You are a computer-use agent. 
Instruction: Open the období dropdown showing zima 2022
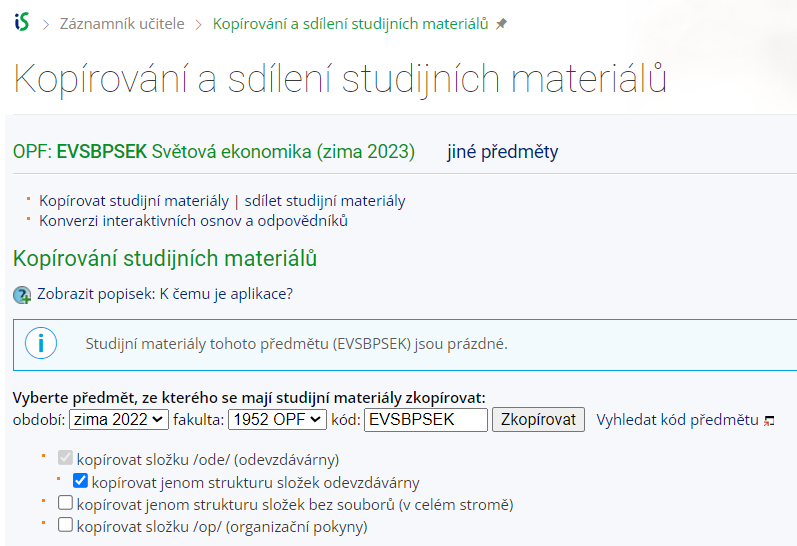119,419
